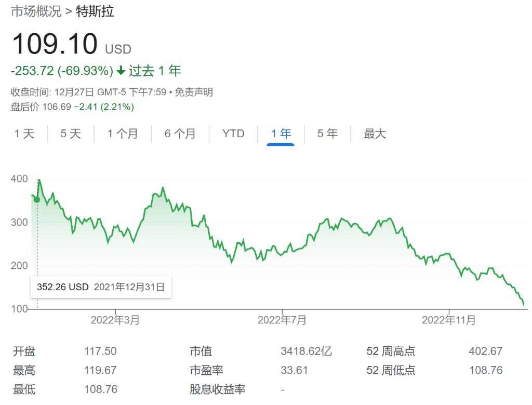Click the 特斯拉 breadcrumb label
The width and height of the screenshot is (532, 405).
tap(96, 11)
